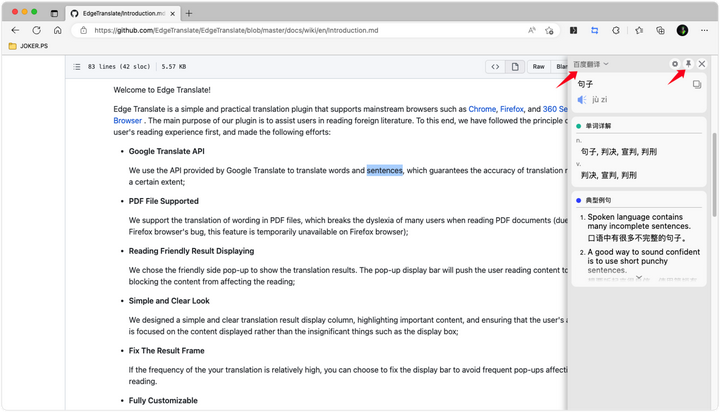This screenshot has width=720, height=412.
Task: Click the Browser link text
Action: pyautogui.click(x=128, y=120)
